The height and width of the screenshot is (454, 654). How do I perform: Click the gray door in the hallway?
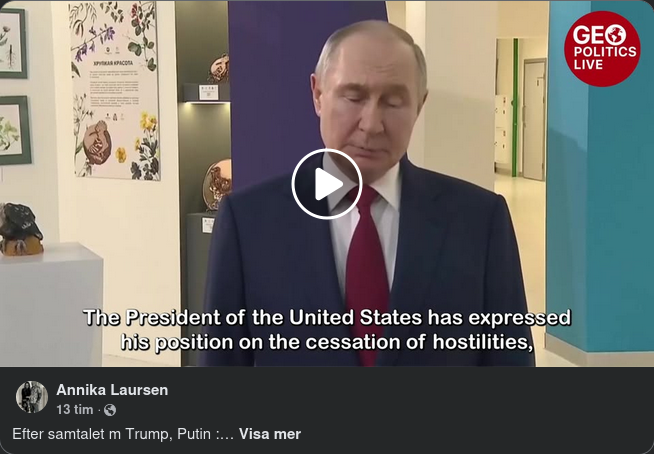(x=534, y=119)
